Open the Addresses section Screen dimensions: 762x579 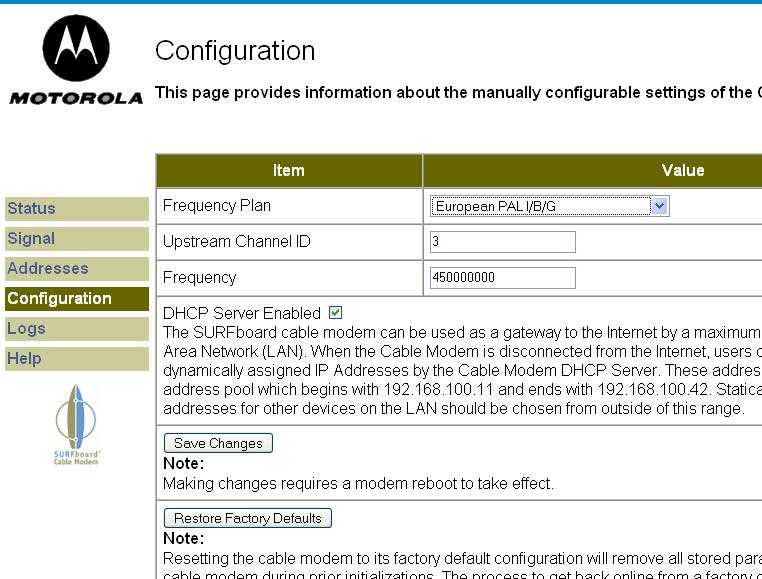48,269
